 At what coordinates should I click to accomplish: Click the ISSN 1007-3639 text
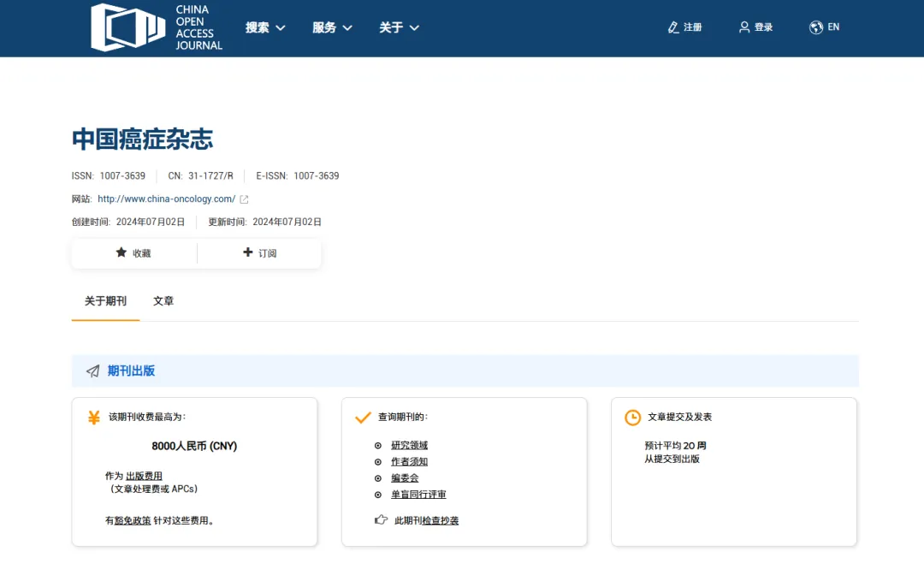109,175
